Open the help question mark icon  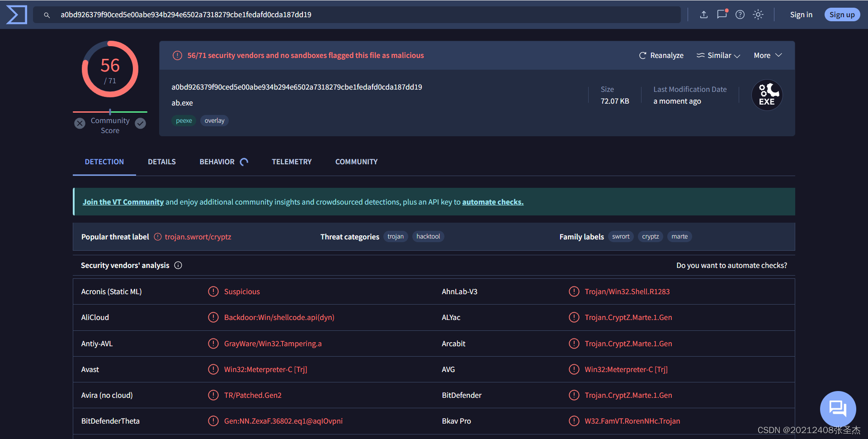coord(740,14)
